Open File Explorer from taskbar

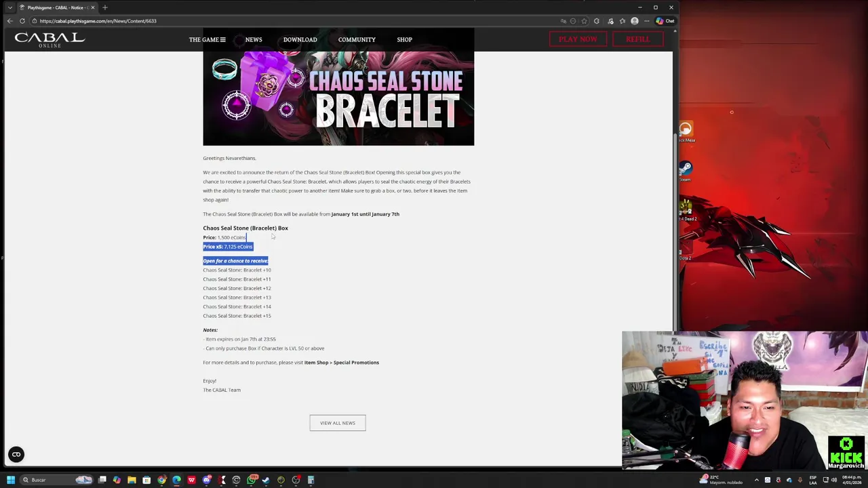click(132, 480)
